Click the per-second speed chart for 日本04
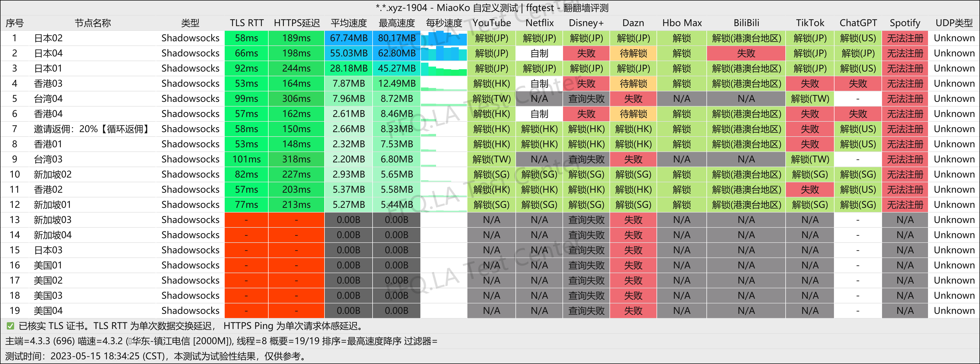Screen dimensions: 980x364 coord(444,53)
